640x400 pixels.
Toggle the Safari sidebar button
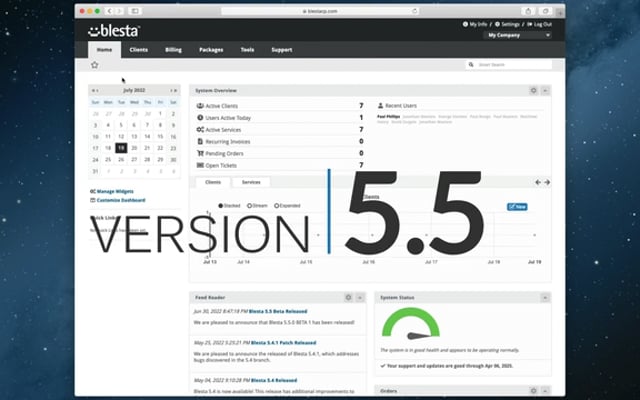[x=135, y=11]
